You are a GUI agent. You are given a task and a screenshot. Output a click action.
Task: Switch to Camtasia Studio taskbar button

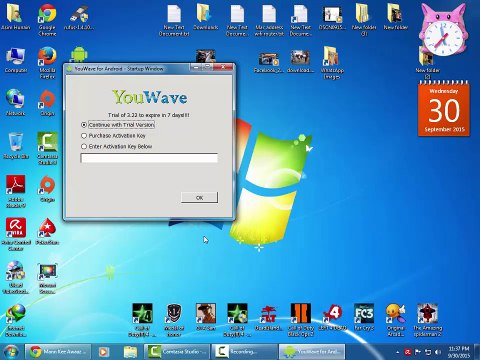(178, 352)
